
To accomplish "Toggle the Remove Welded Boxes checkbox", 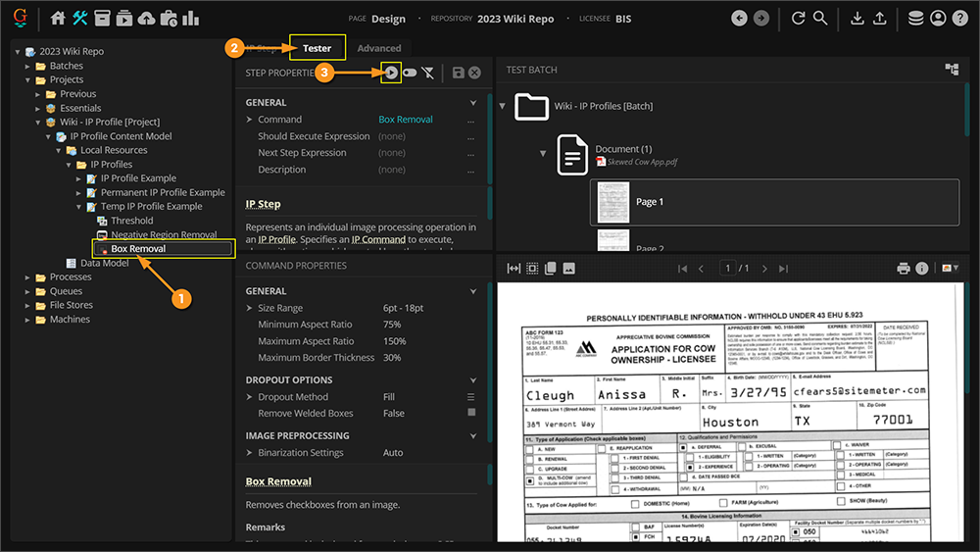I will pyautogui.click(x=471, y=413).
